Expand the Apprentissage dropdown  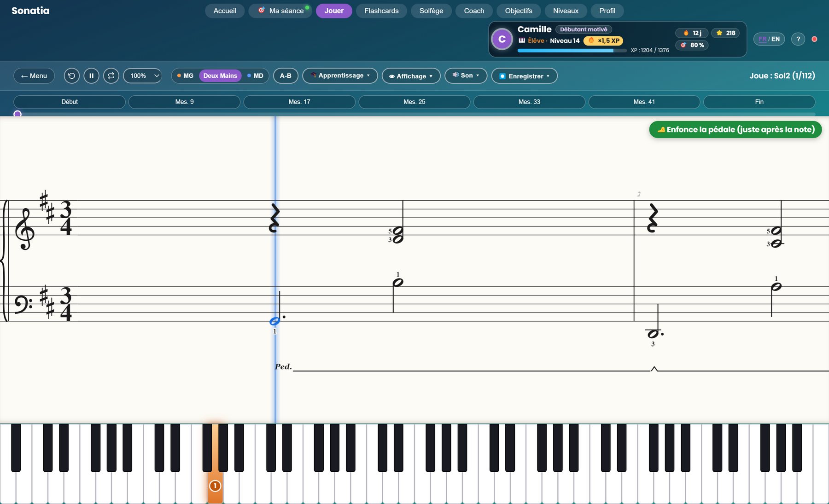[340, 75]
